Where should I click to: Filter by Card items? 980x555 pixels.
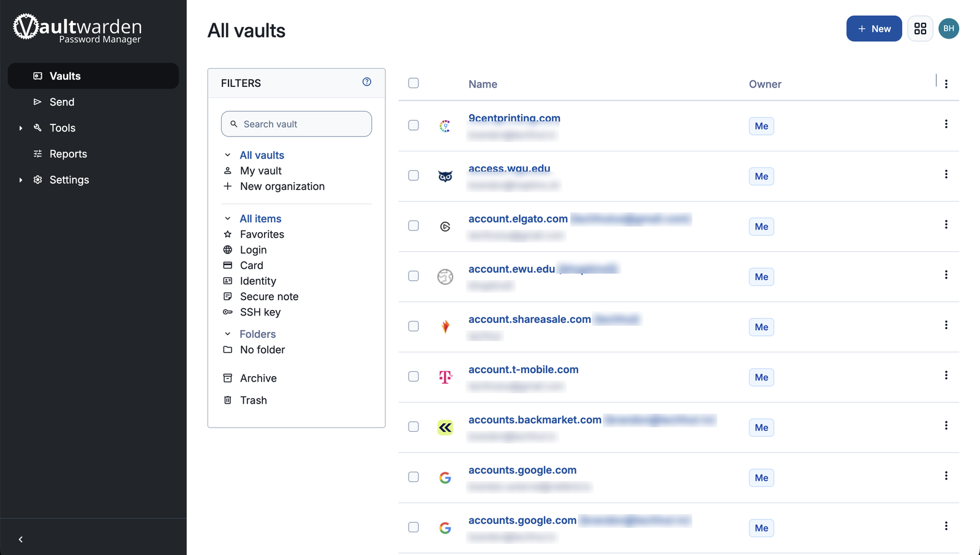tap(252, 265)
